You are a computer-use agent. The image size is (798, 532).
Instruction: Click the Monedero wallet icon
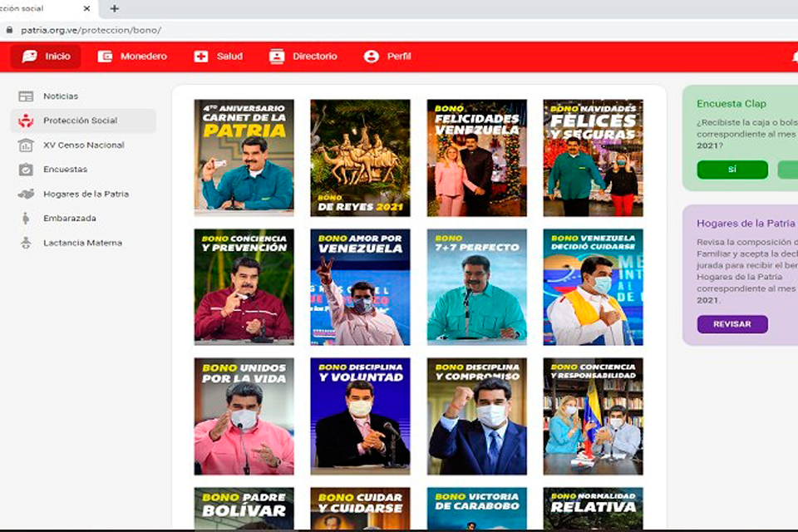[105, 56]
